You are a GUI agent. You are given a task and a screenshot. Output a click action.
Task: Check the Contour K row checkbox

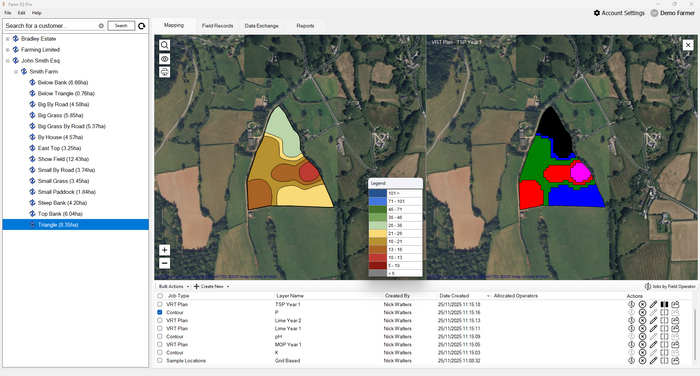(x=160, y=353)
